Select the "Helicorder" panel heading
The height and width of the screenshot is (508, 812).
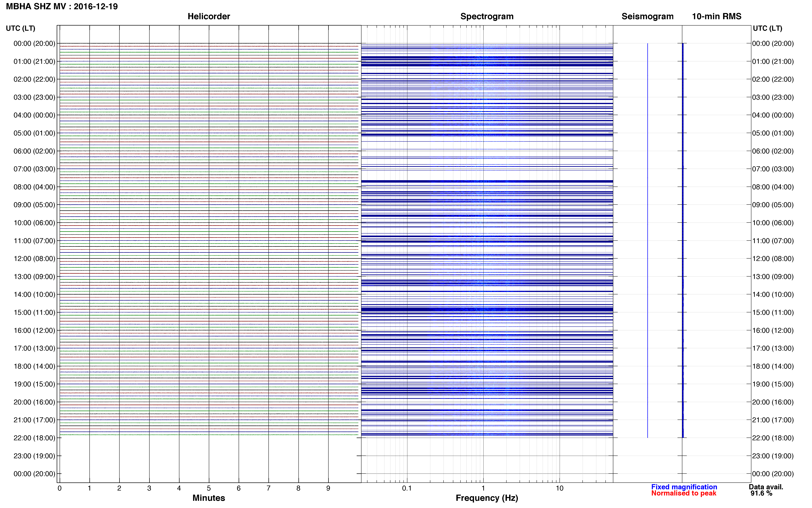point(209,16)
